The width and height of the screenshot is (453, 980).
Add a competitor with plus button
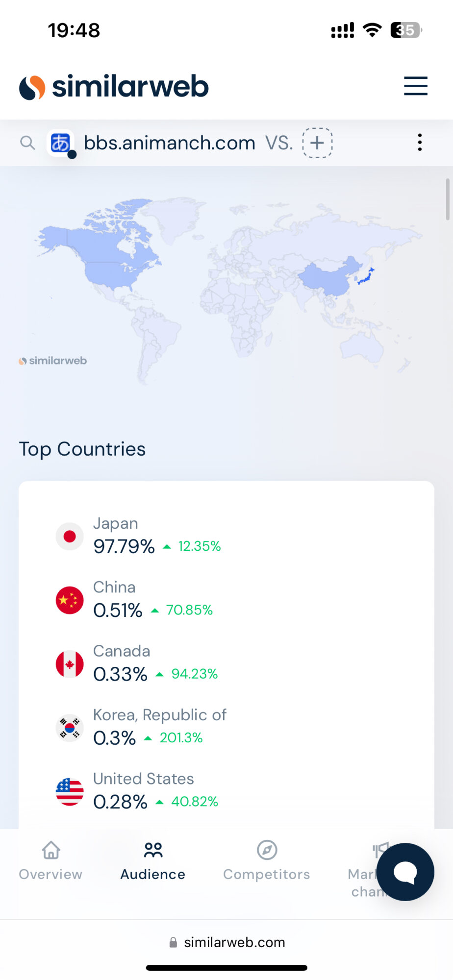(317, 143)
